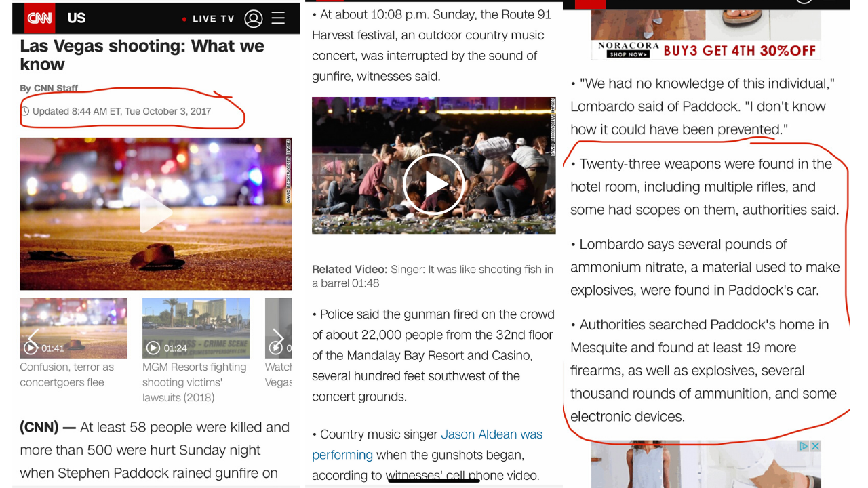Open the hamburger menu icon
This screenshot has height=488, width=868.
[278, 18]
